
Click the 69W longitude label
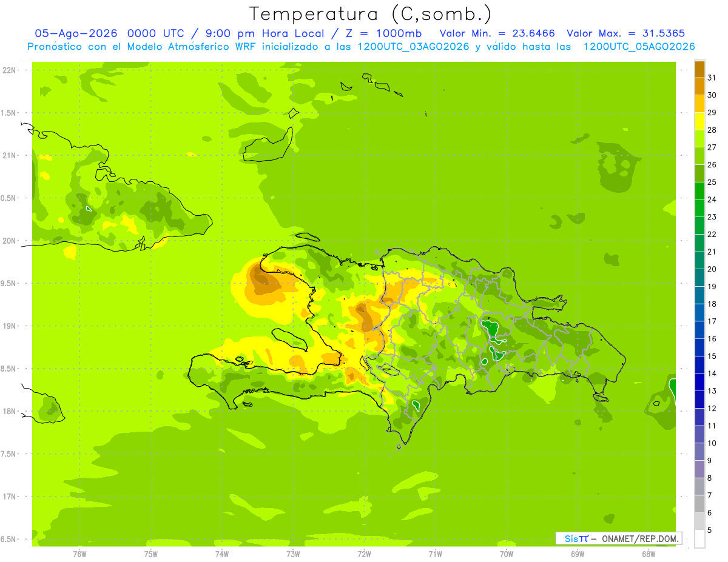click(x=578, y=554)
